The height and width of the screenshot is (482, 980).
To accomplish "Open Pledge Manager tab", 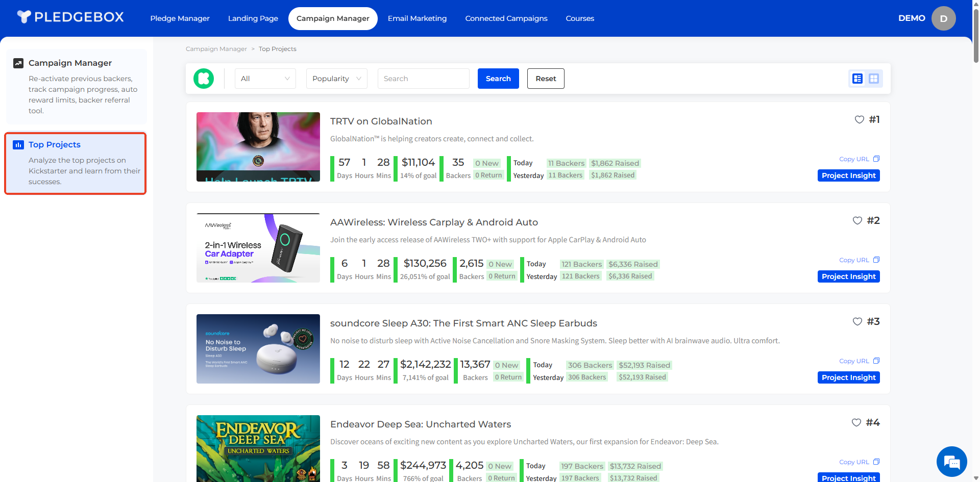I will tap(180, 18).
